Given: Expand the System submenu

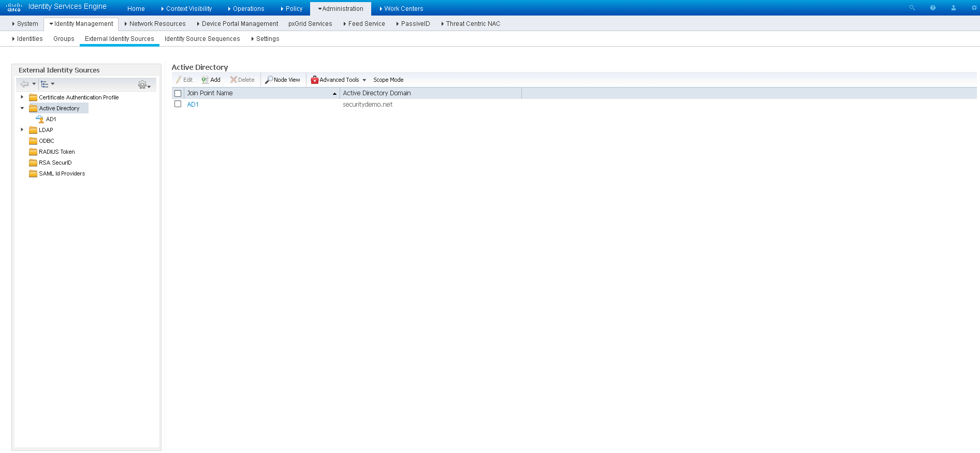Looking at the screenshot, I should click(25, 24).
